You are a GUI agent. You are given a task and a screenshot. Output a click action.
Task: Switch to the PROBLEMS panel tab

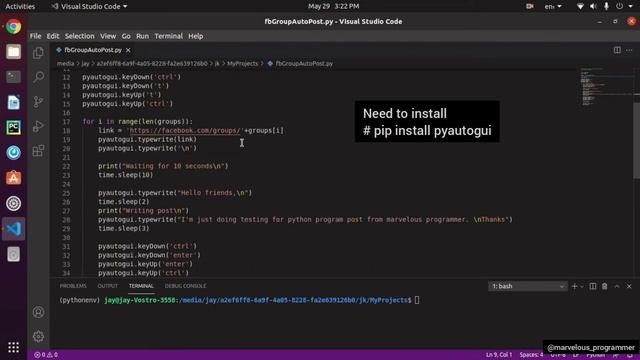coord(73,286)
